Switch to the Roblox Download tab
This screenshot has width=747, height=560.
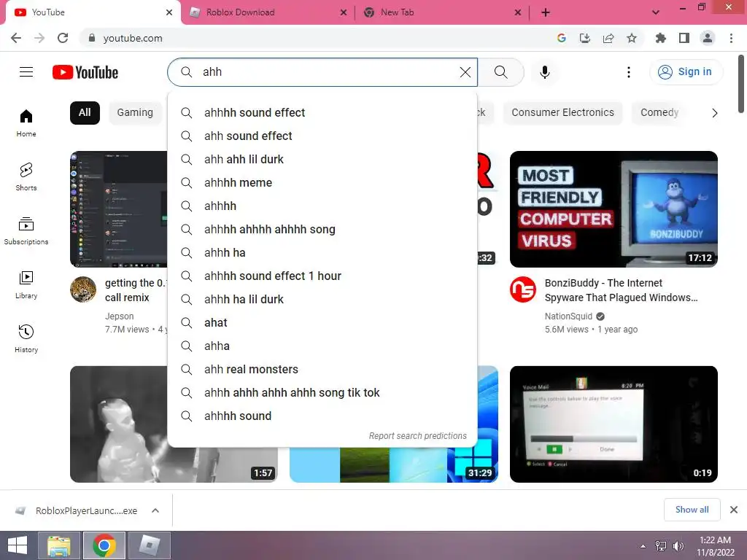click(x=268, y=12)
